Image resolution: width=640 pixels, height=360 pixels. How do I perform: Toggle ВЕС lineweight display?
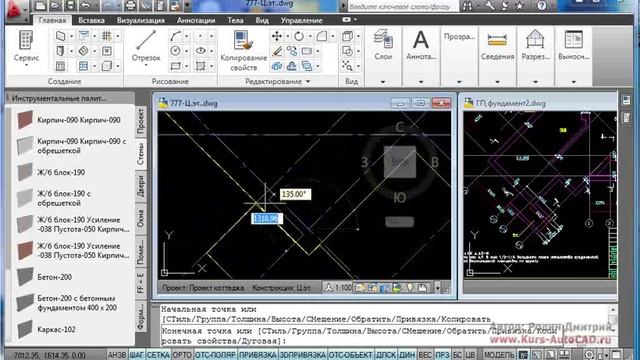coord(425,355)
